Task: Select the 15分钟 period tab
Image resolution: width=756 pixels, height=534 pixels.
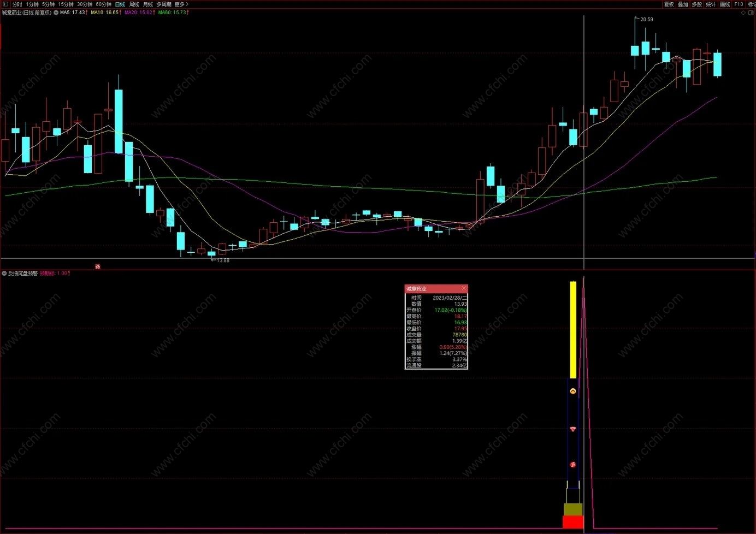Action: click(x=66, y=4)
